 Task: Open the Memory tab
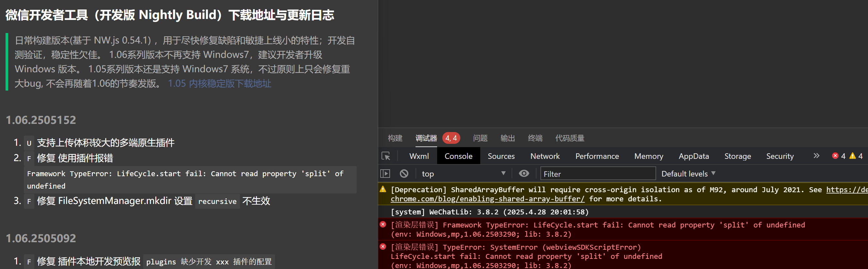649,156
